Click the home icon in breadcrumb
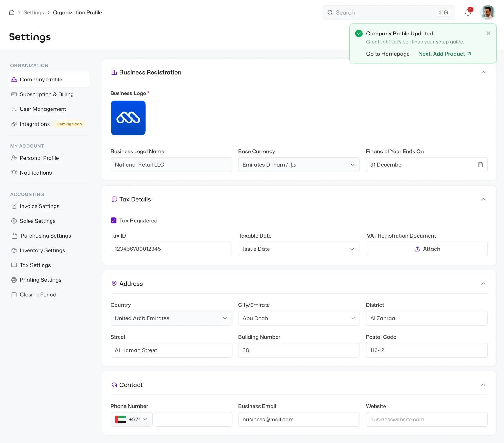 12,12
